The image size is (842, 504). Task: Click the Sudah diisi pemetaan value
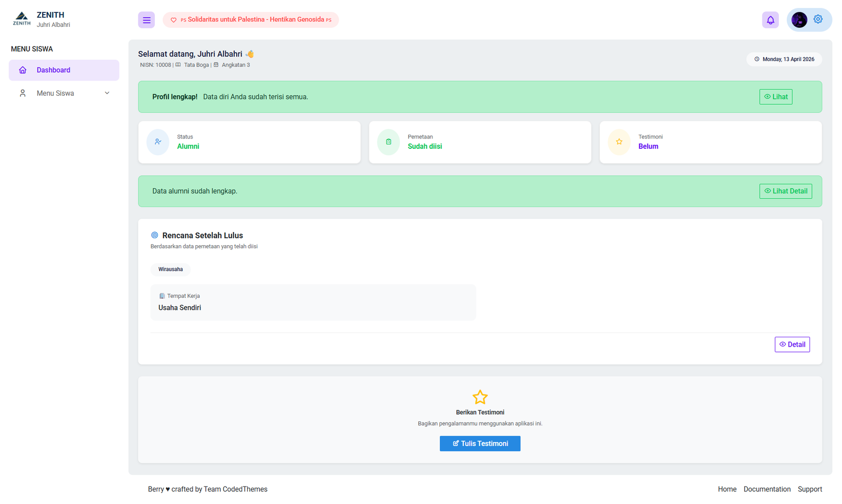click(x=425, y=146)
